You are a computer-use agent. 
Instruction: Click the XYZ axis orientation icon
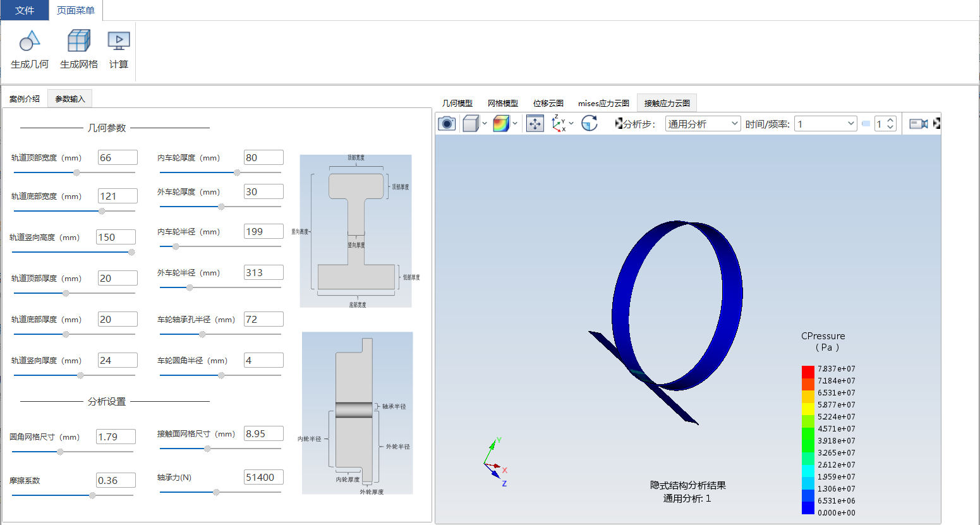[559, 124]
